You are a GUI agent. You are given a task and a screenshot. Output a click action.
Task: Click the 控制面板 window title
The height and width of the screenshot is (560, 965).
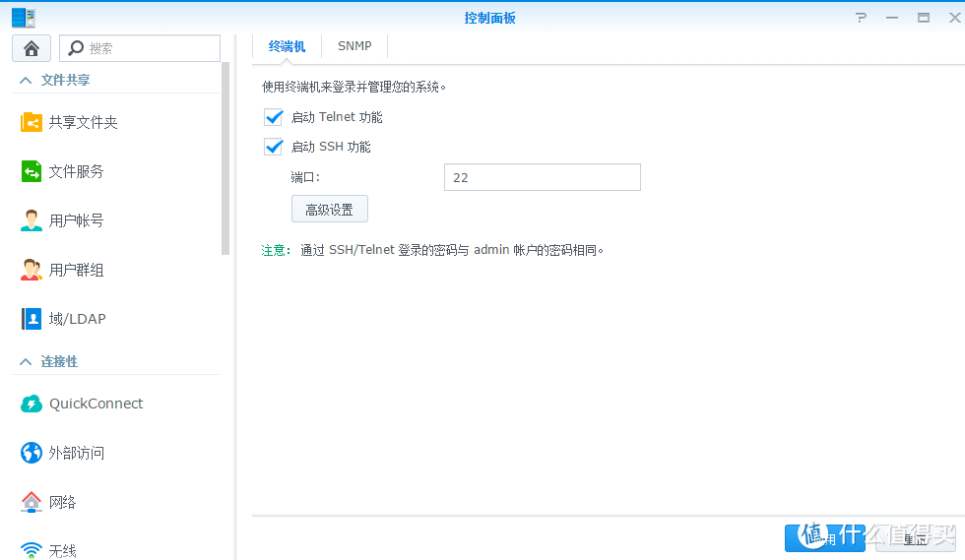pyautogui.click(x=490, y=18)
